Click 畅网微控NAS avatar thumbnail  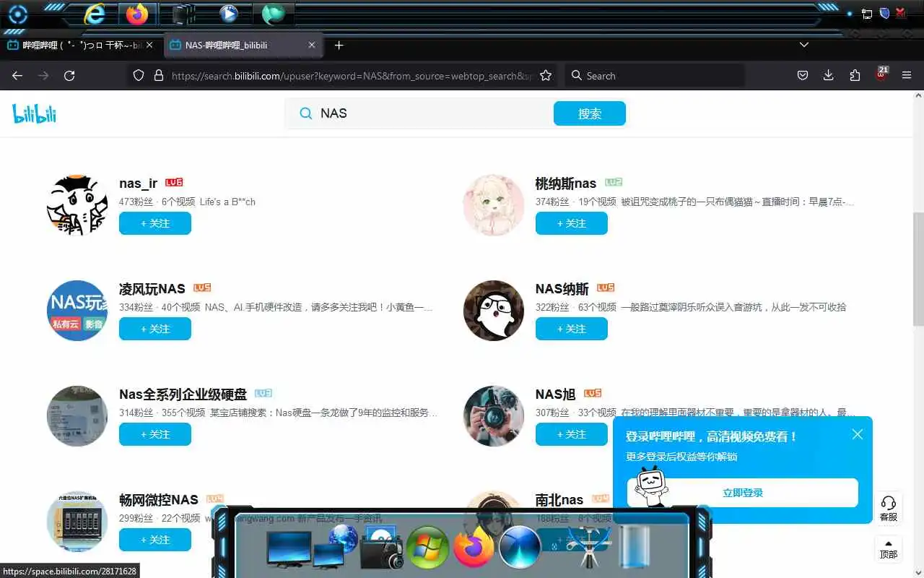point(77,522)
